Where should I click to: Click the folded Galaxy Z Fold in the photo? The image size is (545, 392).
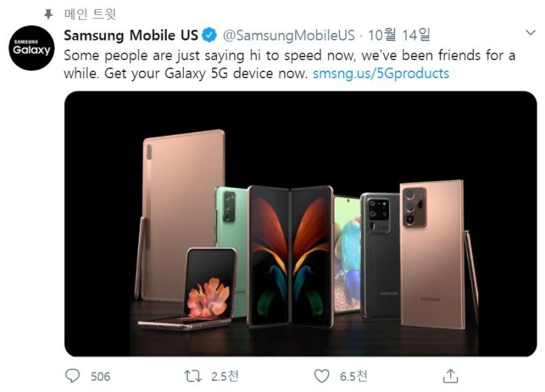tap(290, 255)
